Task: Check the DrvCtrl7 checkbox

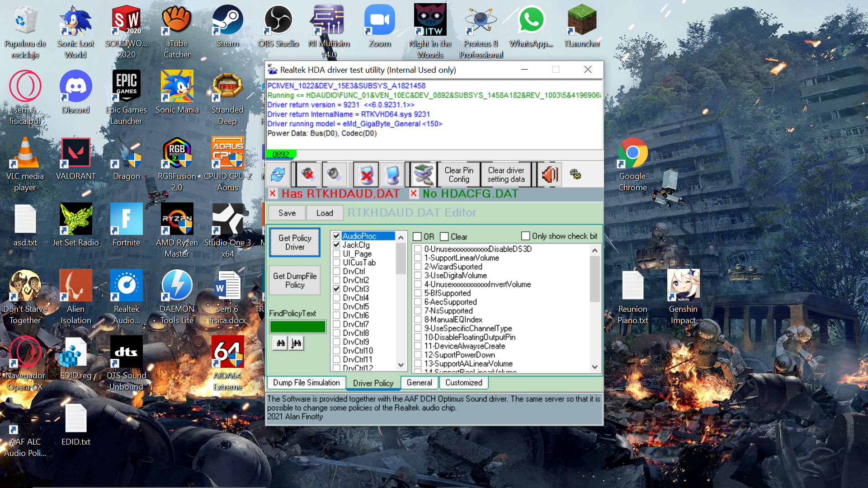Action: pos(336,324)
